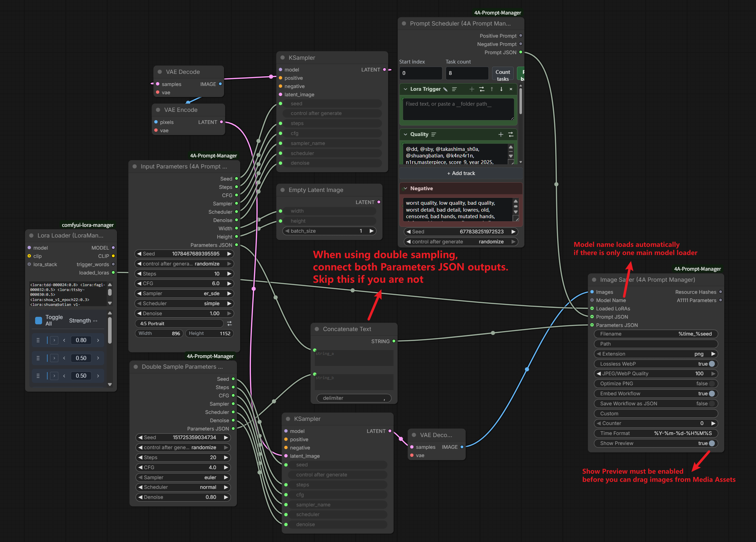Open Extension png dropdown in Image Saver
Image resolution: width=756 pixels, height=542 pixels.
[x=656, y=354]
